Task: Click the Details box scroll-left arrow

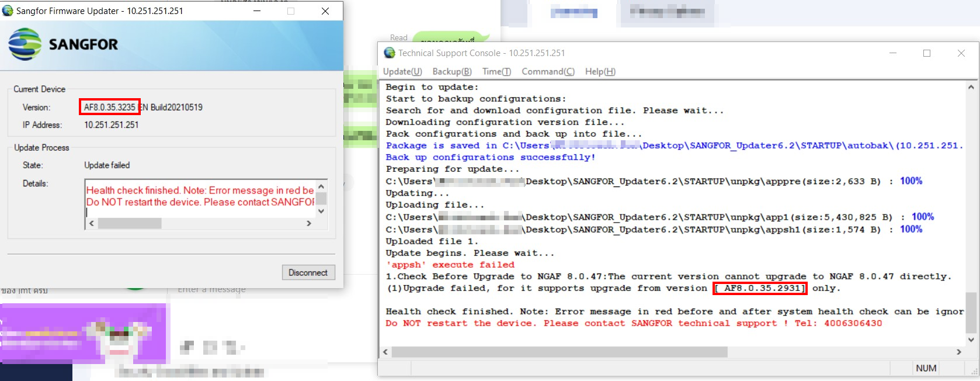Action: (91, 223)
